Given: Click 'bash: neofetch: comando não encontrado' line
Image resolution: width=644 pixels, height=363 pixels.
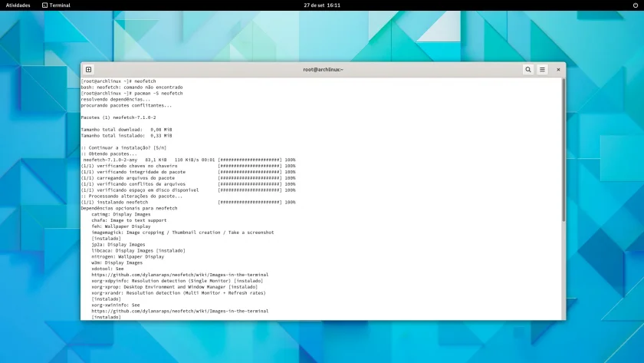Looking at the screenshot, I should click(132, 87).
